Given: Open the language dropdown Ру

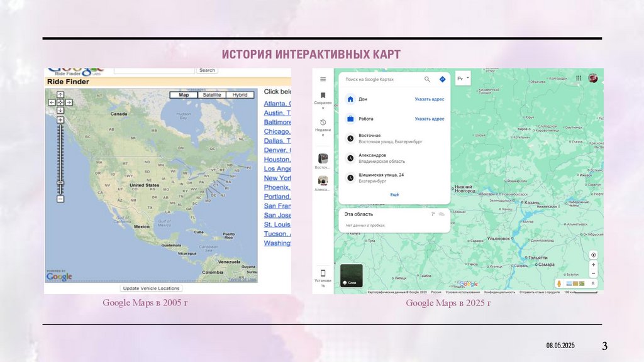Looking at the screenshot, I should pyautogui.click(x=463, y=79).
